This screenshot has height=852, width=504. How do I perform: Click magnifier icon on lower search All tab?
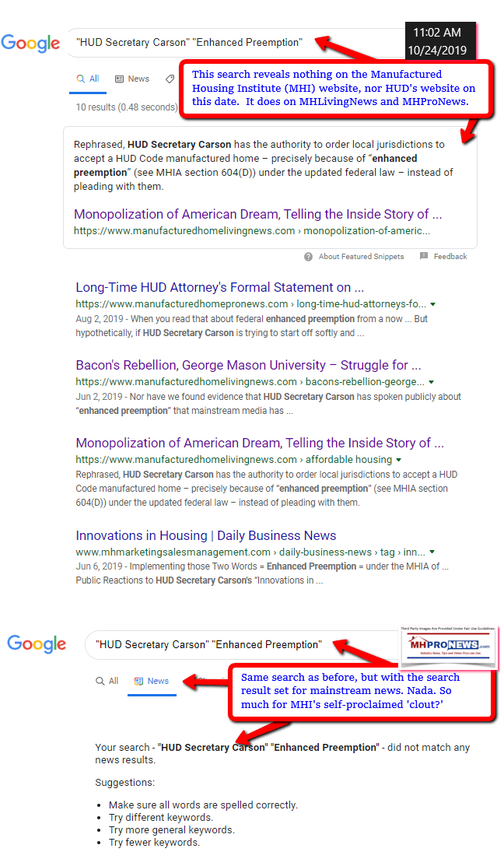point(100,681)
